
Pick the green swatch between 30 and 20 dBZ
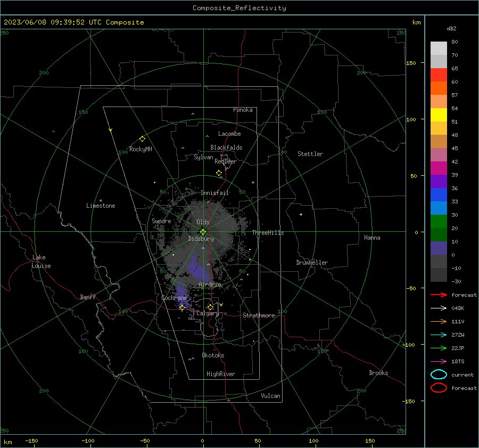click(x=439, y=222)
